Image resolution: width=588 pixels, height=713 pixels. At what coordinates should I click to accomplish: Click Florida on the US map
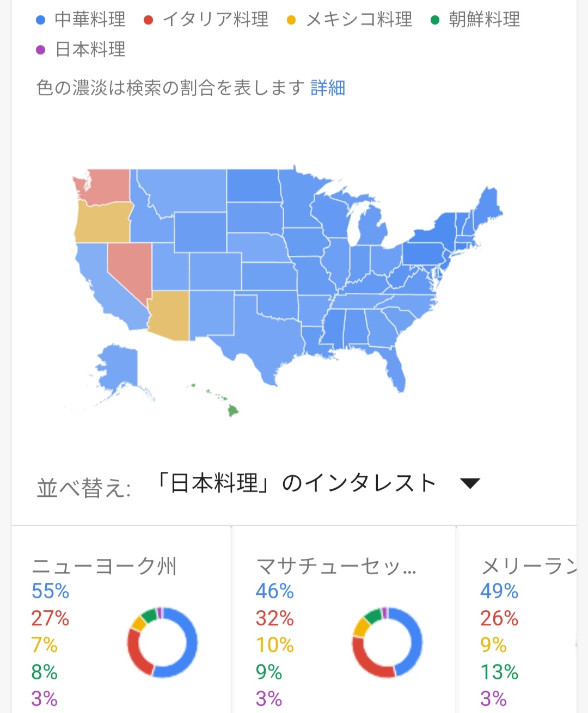396,370
